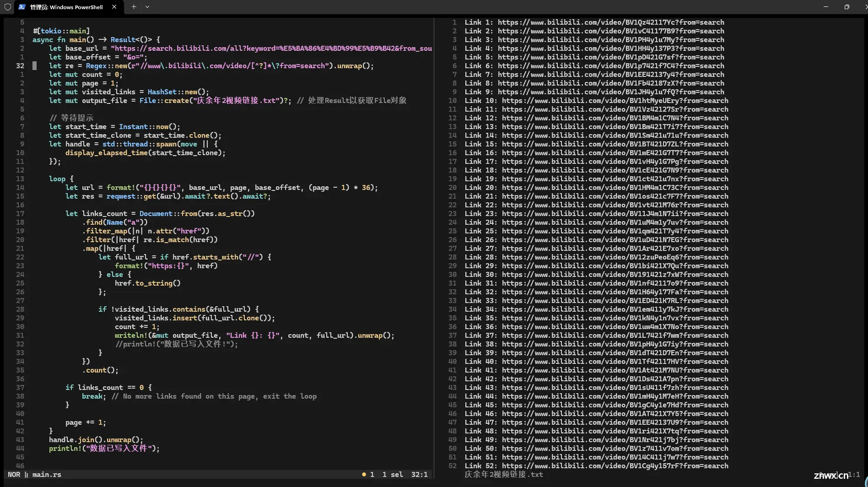Click the 'count += 1' line
868x487 pixels.
(137, 326)
